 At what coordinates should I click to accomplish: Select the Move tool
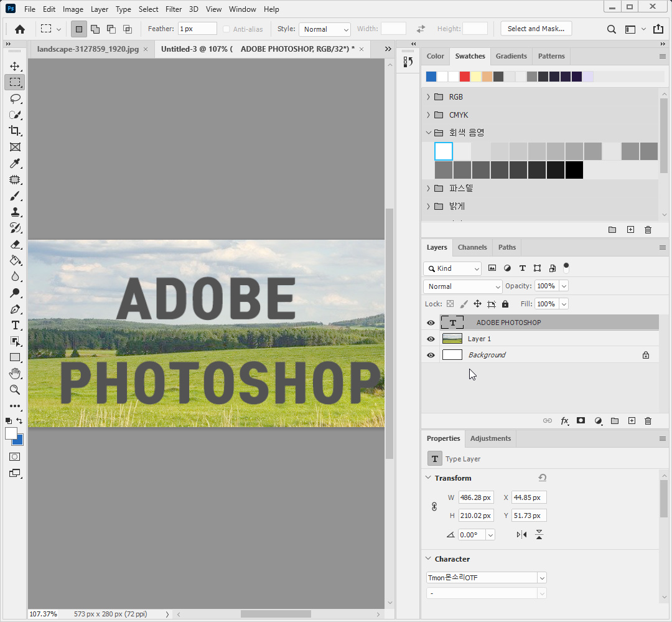pyautogui.click(x=15, y=66)
